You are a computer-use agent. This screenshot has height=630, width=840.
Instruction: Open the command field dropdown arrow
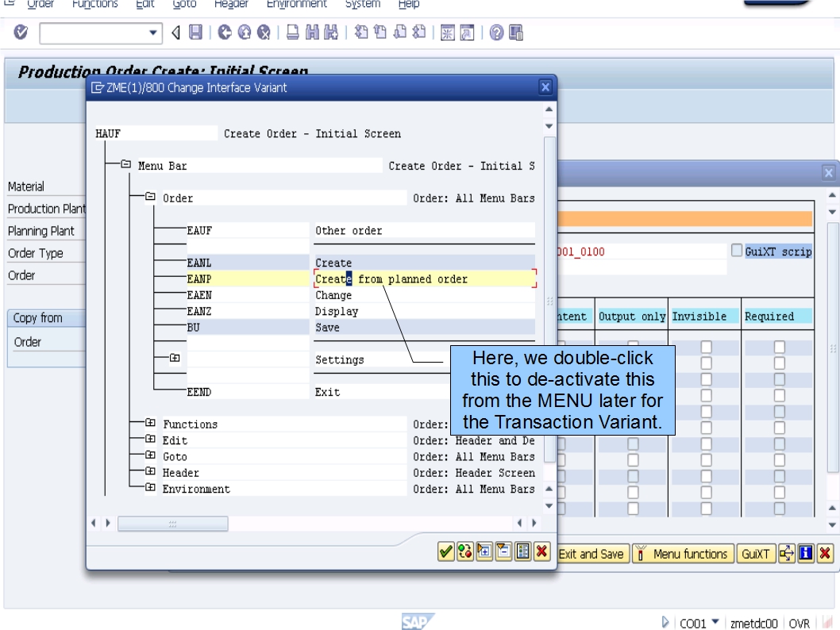click(153, 33)
